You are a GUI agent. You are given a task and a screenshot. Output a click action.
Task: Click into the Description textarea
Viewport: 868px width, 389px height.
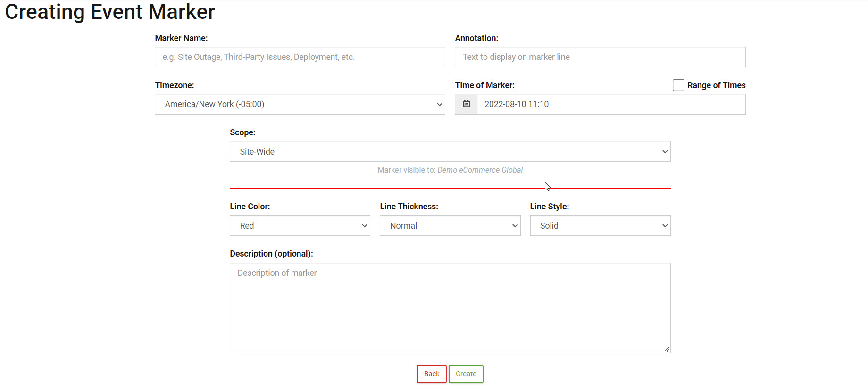pos(450,308)
